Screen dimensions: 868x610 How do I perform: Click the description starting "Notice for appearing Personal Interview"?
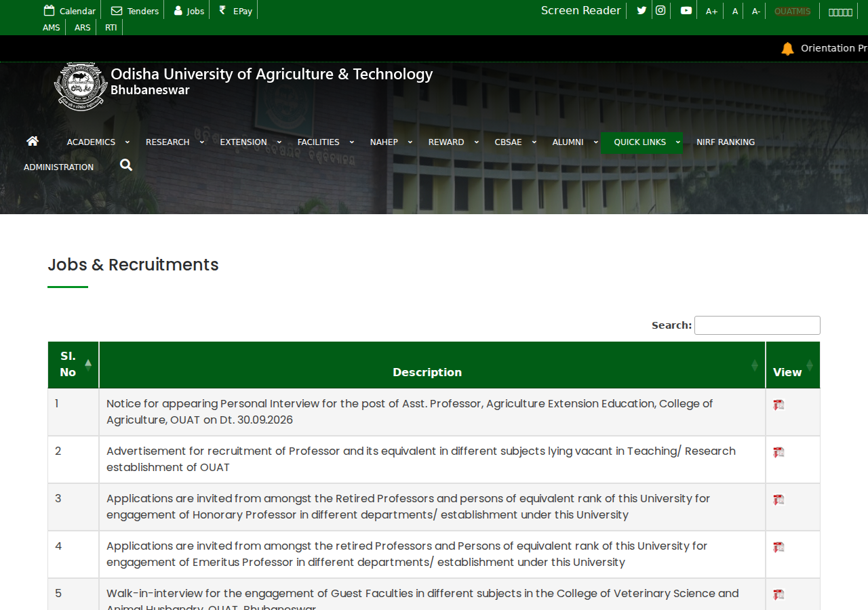click(410, 411)
